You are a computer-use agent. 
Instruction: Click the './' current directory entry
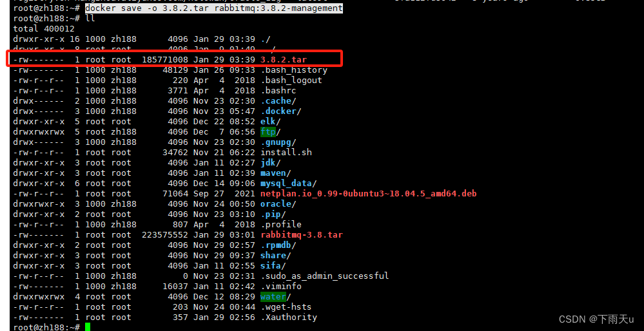(x=266, y=39)
